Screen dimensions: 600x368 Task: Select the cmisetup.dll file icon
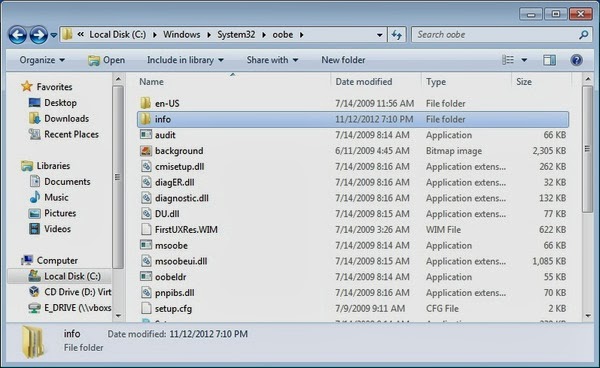(146, 166)
